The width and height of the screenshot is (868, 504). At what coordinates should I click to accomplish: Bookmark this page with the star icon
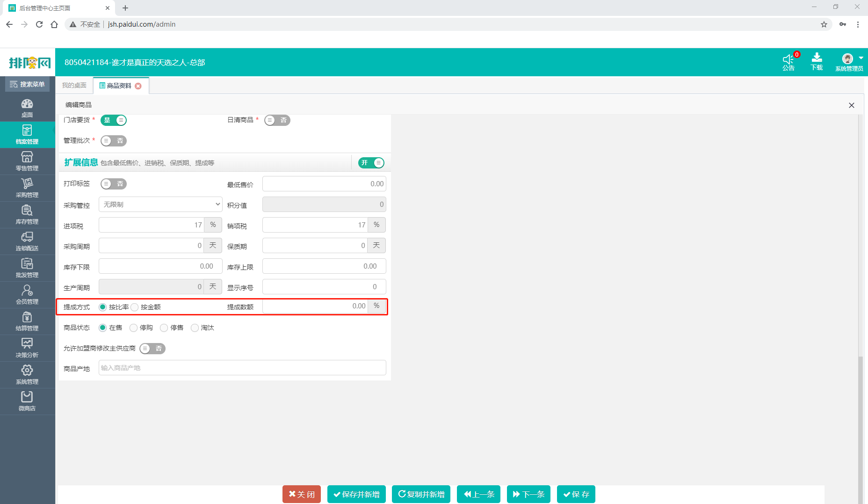824,24
